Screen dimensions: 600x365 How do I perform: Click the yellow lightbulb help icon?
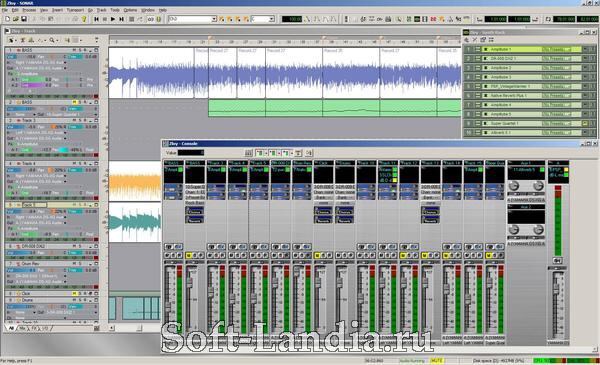84,19
